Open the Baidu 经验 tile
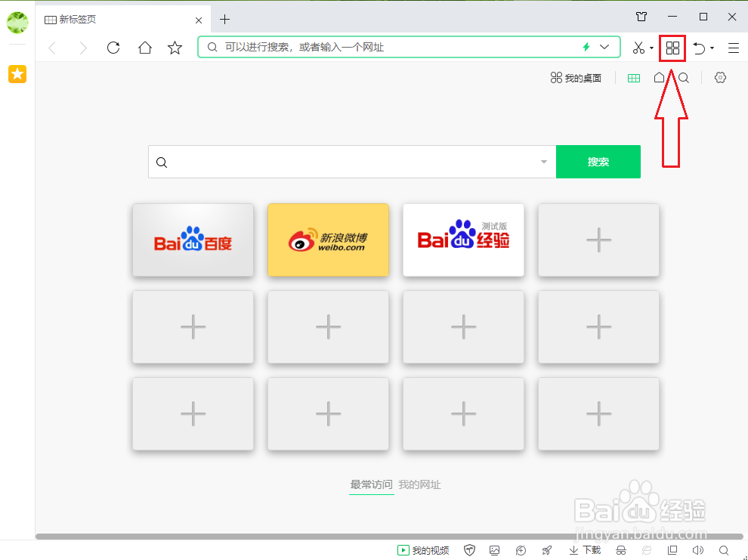Viewport: 748px width, 560px height. tap(463, 240)
